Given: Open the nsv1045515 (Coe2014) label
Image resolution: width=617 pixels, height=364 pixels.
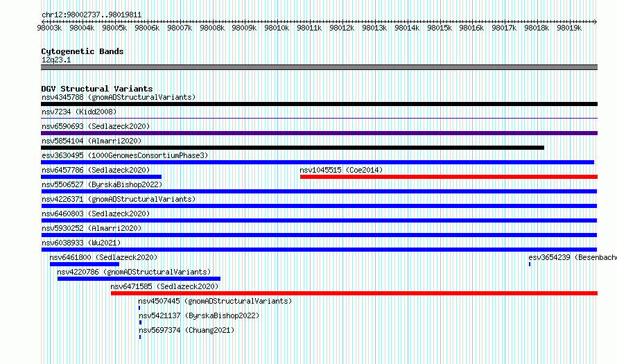Looking at the screenshot, I should 341,170.
